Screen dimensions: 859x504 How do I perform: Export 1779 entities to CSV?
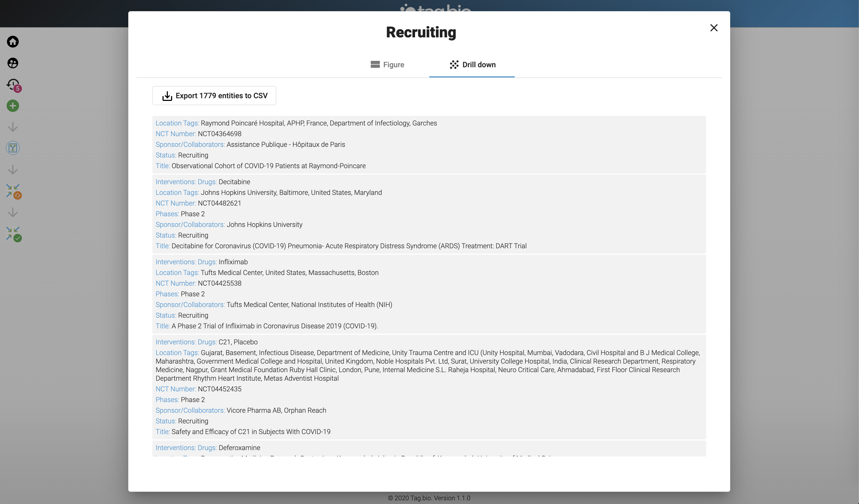coord(214,96)
